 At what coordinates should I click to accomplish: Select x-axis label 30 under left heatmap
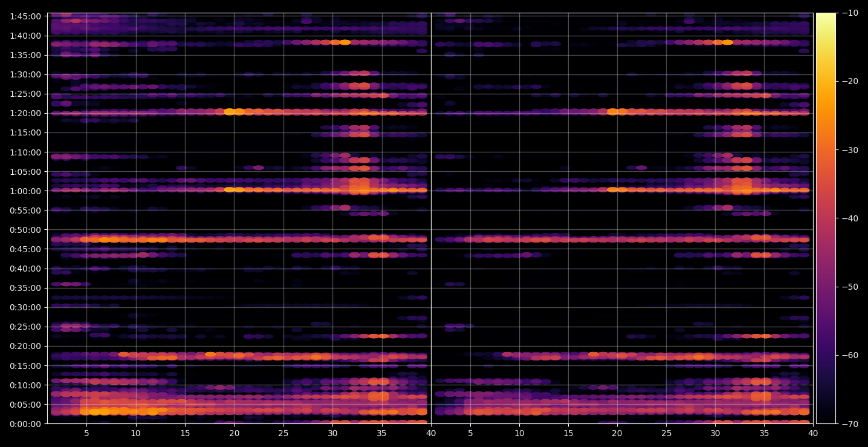[x=332, y=433]
